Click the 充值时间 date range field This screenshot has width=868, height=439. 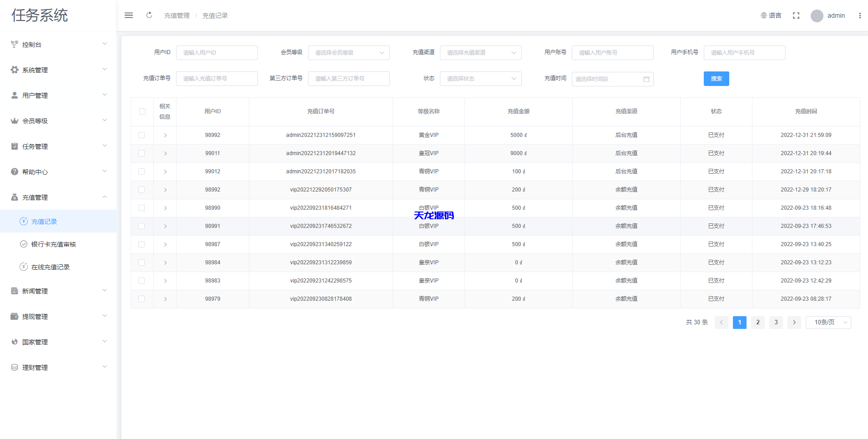(613, 79)
